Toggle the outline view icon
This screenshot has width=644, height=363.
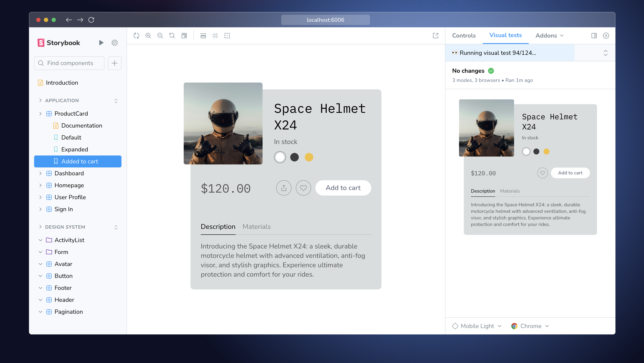coord(227,36)
